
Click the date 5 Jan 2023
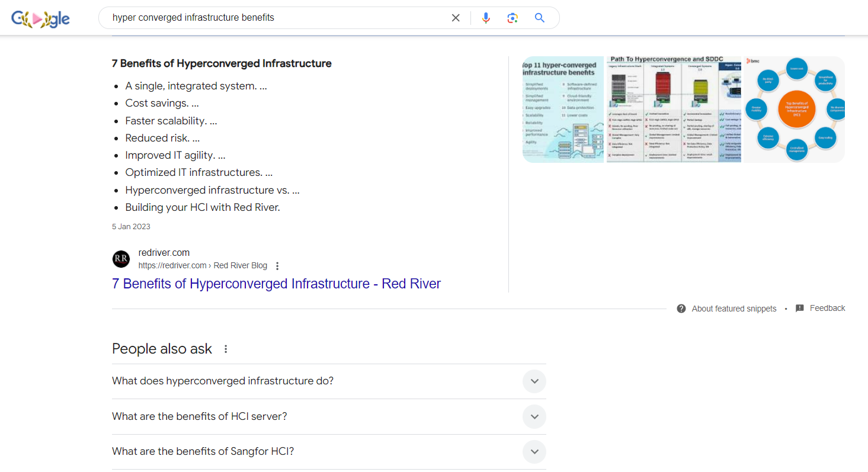131,227
